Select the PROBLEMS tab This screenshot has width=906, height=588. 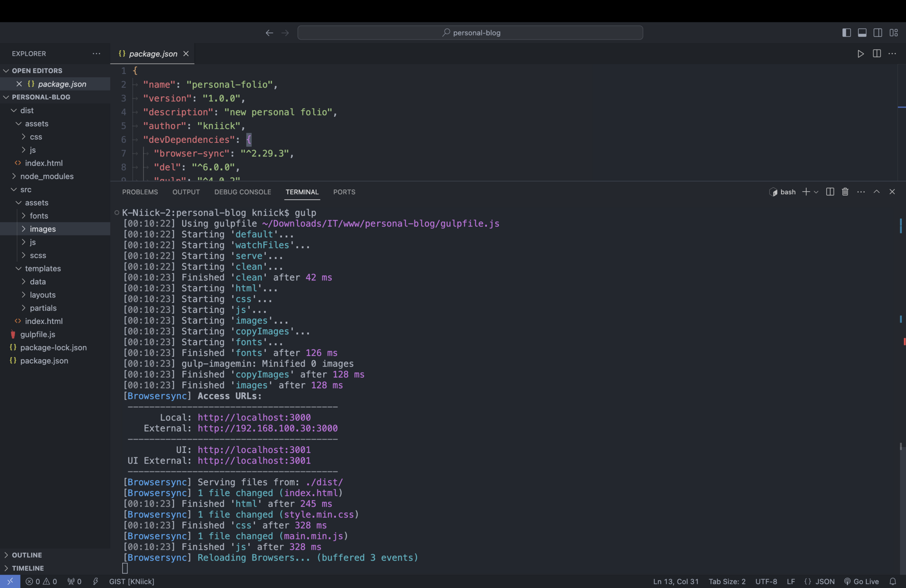[x=139, y=191]
